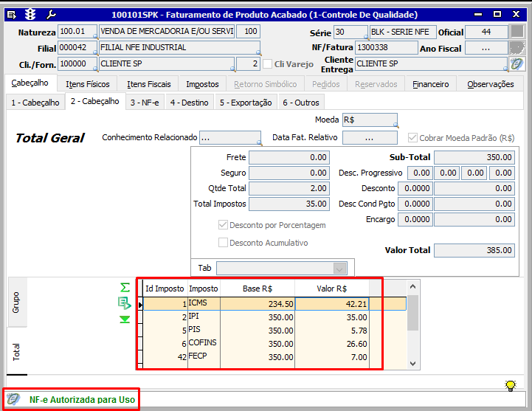The image size is (532, 411).
Task: Click the traffic light icon in title bar
Action: [x=30, y=14]
